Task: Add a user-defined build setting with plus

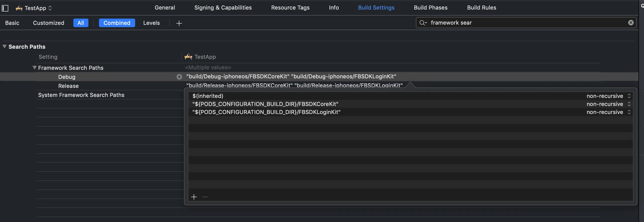Action: [x=179, y=23]
